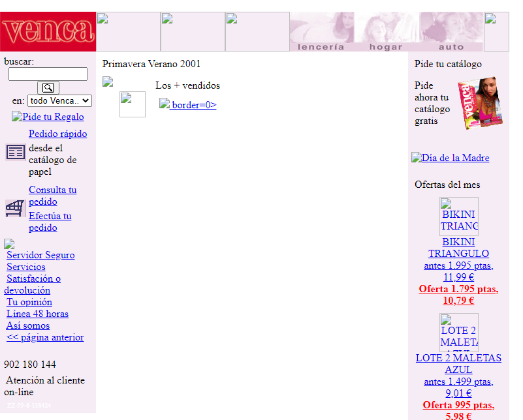Image resolution: width=523 pixels, height=420 pixels.
Task: Open the lencería section banner
Action: [x=321, y=32]
